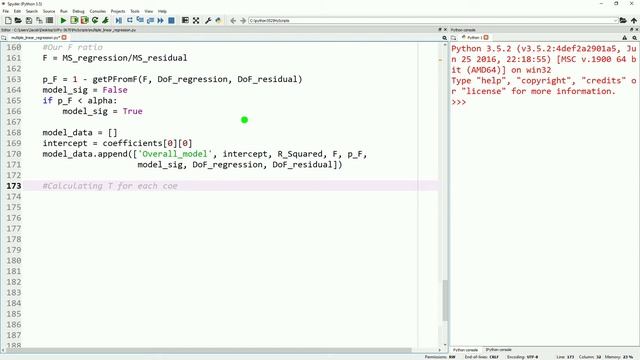Image resolution: width=640 pixels, height=360 pixels.
Task: Click the 'model_sig = False' line
Action: pos(85,90)
